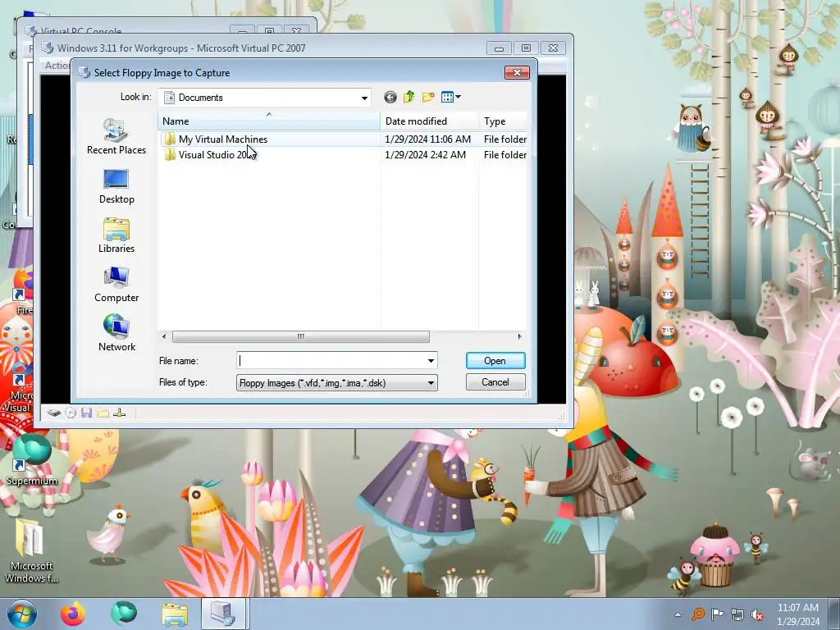This screenshot has height=630, width=840.
Task: Go back using the dialog's back arrow icon
Action: (x=390, y=97)
